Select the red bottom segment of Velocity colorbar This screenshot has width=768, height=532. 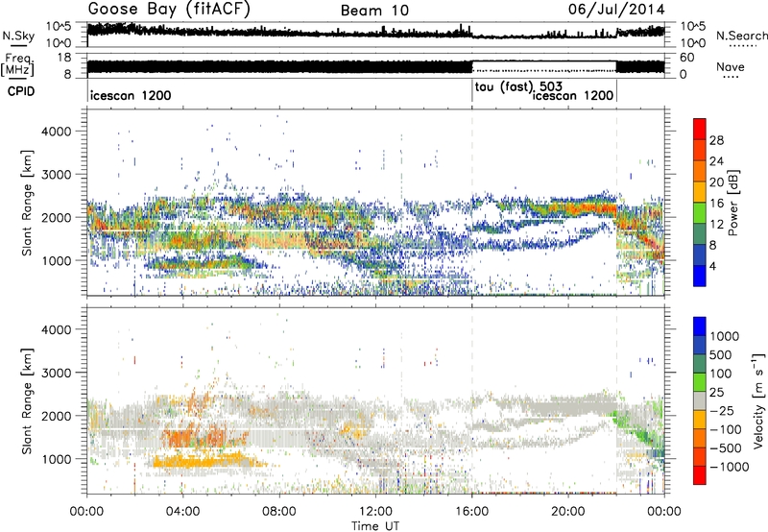coord(700,475)
